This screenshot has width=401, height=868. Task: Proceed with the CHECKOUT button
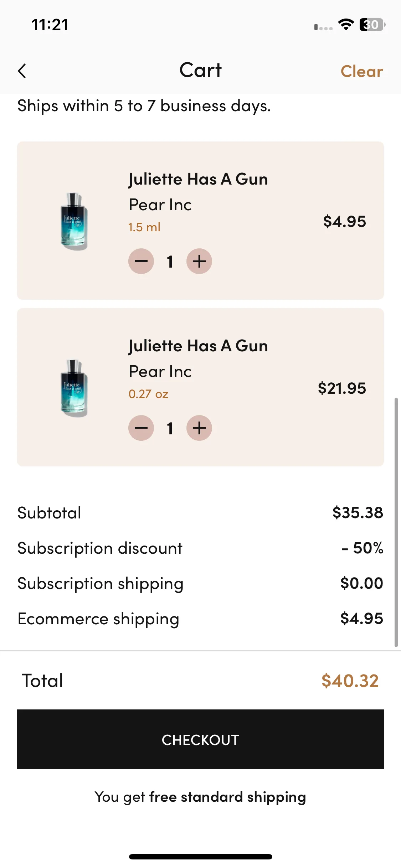tap(200, 739)
